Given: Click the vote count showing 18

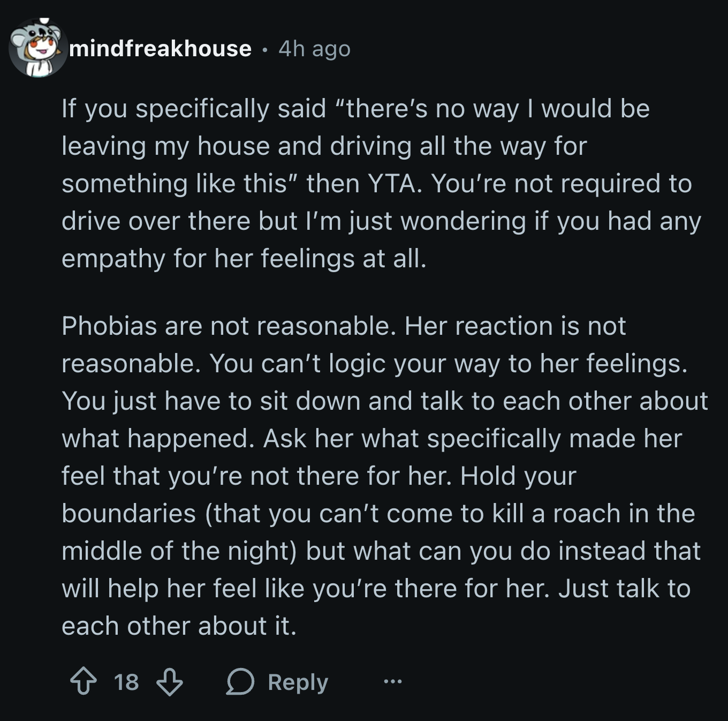Looking at the screenshot, I should 126,682.
